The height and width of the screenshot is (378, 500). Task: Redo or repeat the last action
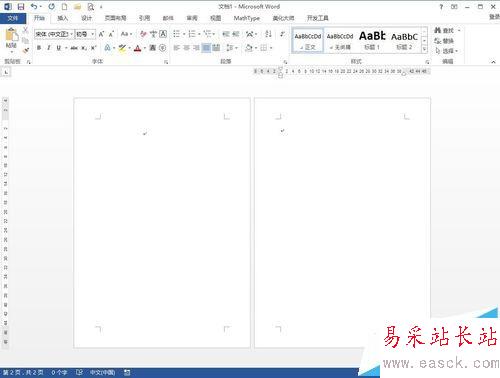pos(51,6)
